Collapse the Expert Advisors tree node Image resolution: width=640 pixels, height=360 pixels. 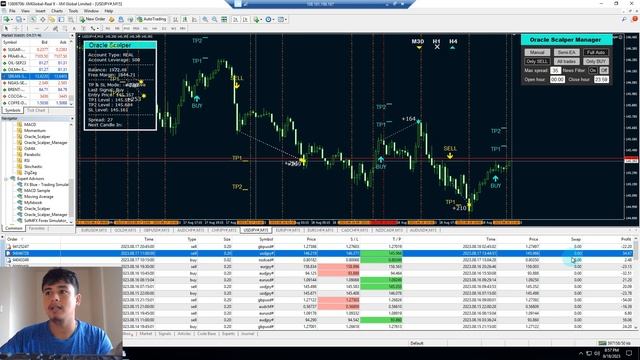pyautogui.click(x=6, y=179)
